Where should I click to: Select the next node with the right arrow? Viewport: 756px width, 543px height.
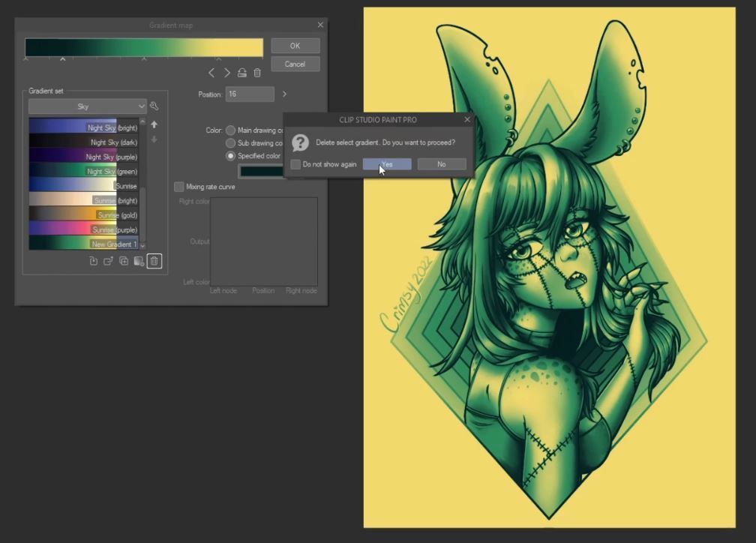226,73
